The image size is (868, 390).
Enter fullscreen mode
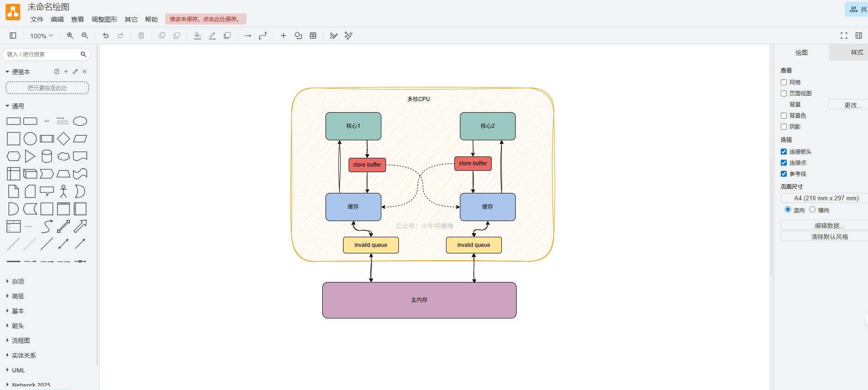click(x=844, y=36)
